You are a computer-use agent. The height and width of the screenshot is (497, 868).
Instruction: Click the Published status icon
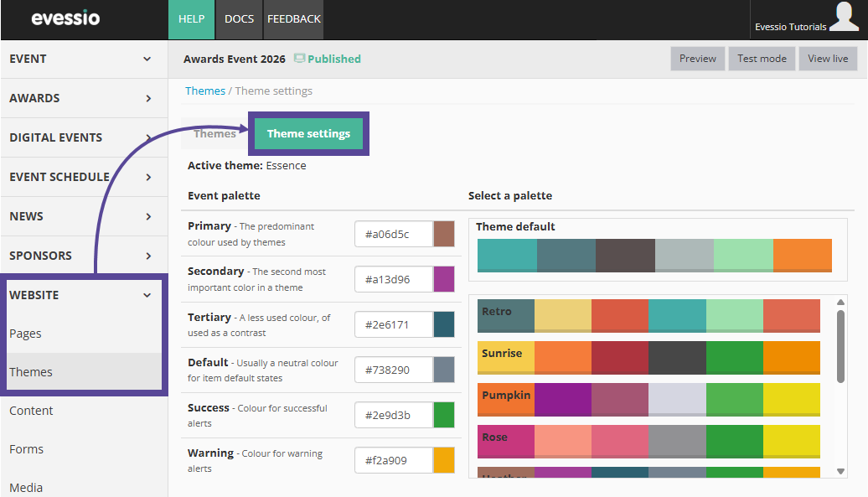pos(300,59)
